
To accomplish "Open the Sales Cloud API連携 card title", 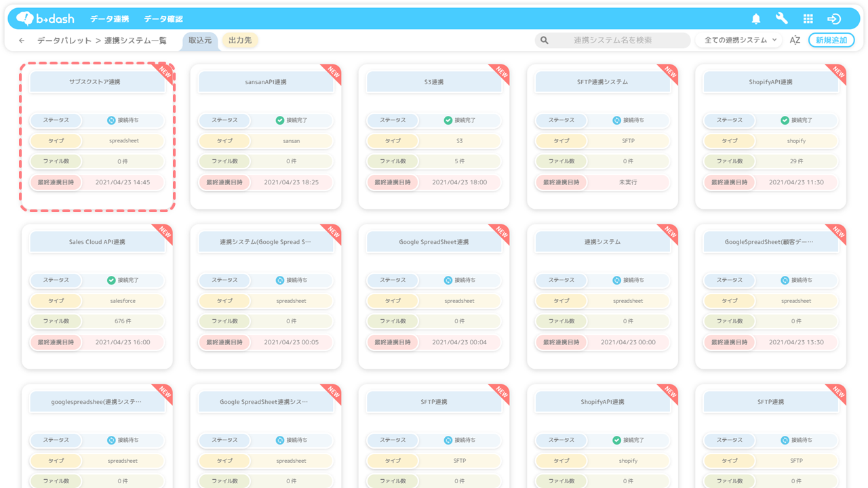I will click(x=97, y=242).
